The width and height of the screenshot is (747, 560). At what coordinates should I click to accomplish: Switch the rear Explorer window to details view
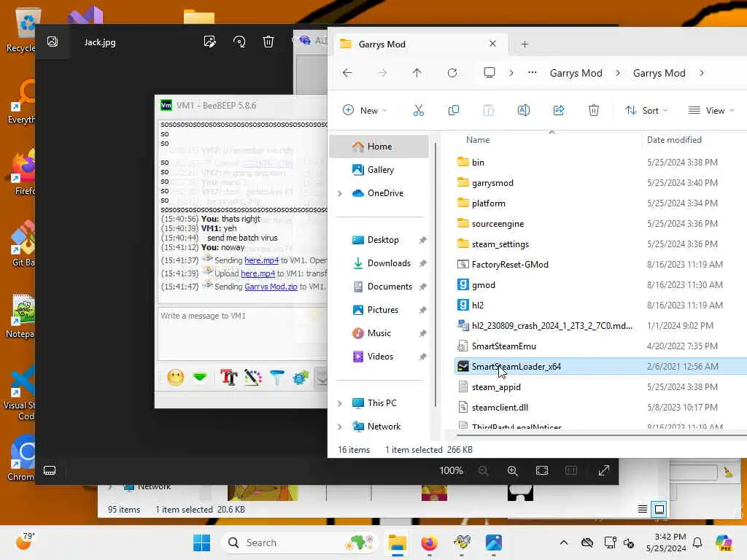[x=642, y=509]
